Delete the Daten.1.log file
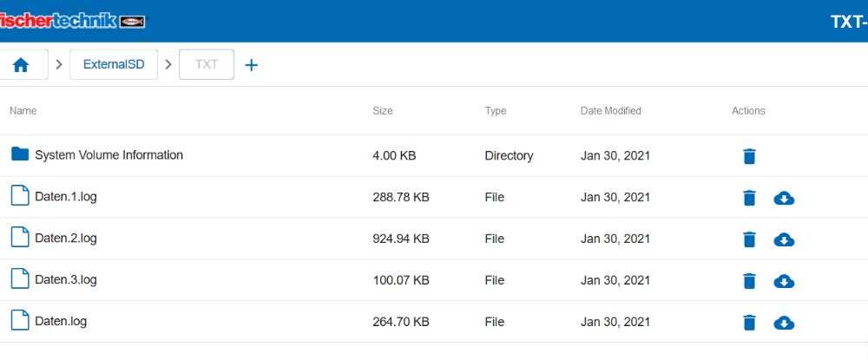Screen dimensions: 868x360 point(749,198)
